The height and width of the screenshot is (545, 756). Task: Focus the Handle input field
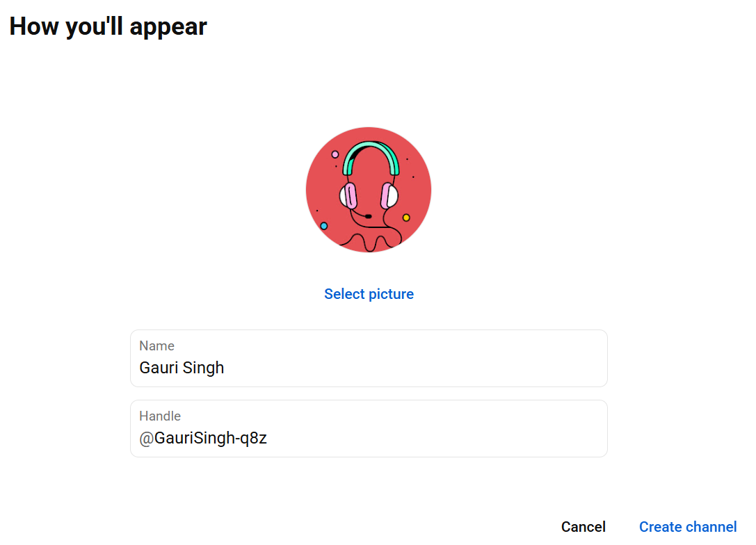pos(369,428)
